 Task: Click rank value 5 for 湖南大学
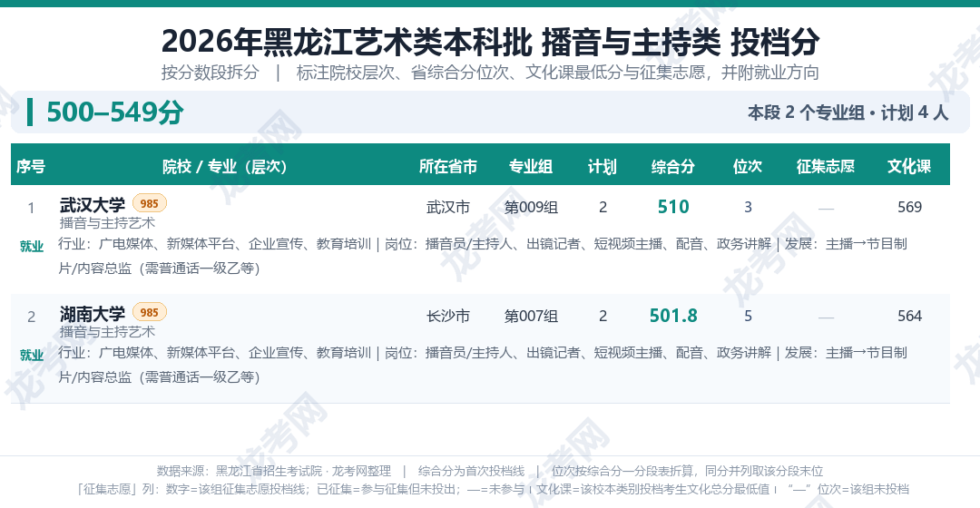tap(748, 316)
